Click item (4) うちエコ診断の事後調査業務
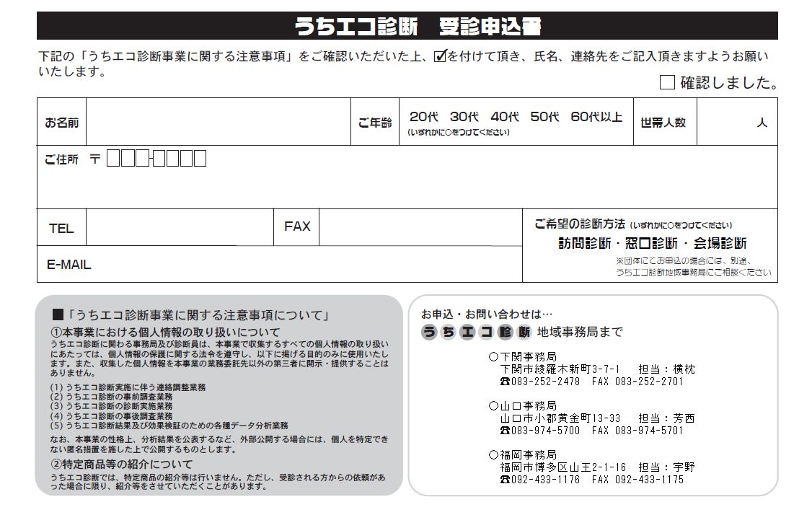This screenshot has height=515, width=812. pos(111,416)
